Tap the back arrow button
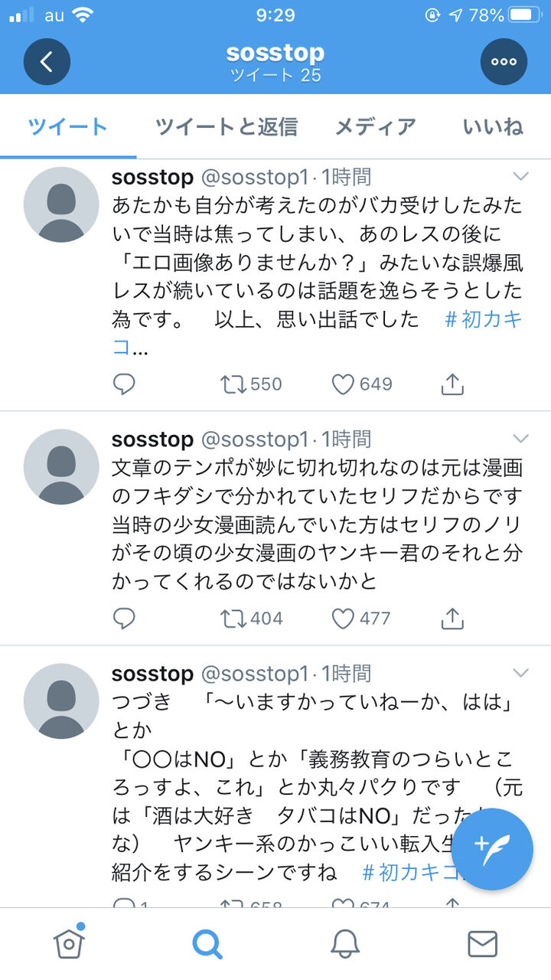 (x=47, y=61)
